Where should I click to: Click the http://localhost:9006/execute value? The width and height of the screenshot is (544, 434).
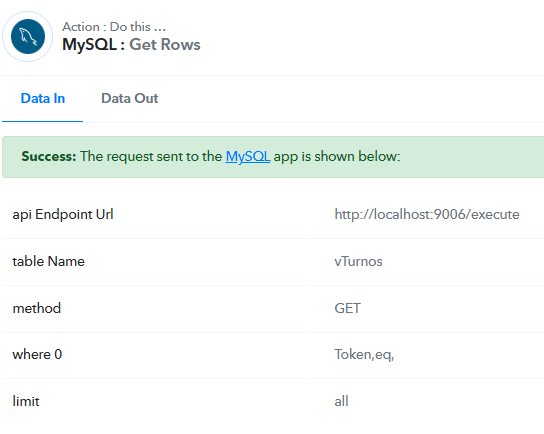(427, 214)
